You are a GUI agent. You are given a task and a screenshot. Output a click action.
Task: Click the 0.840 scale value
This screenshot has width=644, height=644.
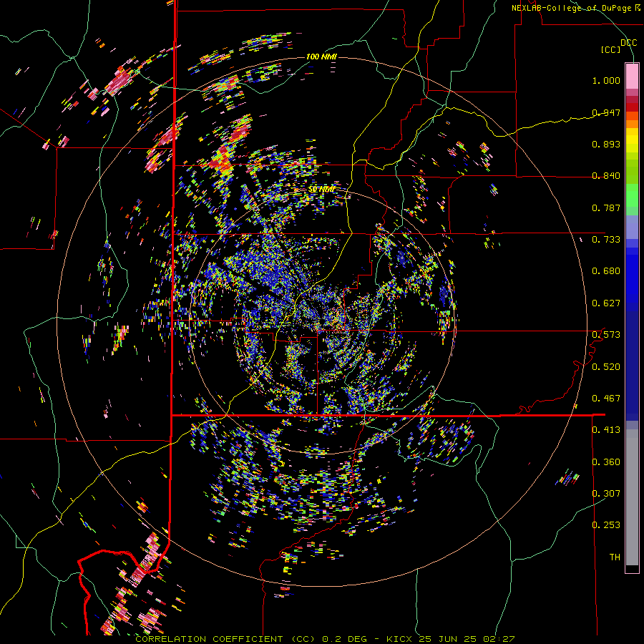(606, 176)
